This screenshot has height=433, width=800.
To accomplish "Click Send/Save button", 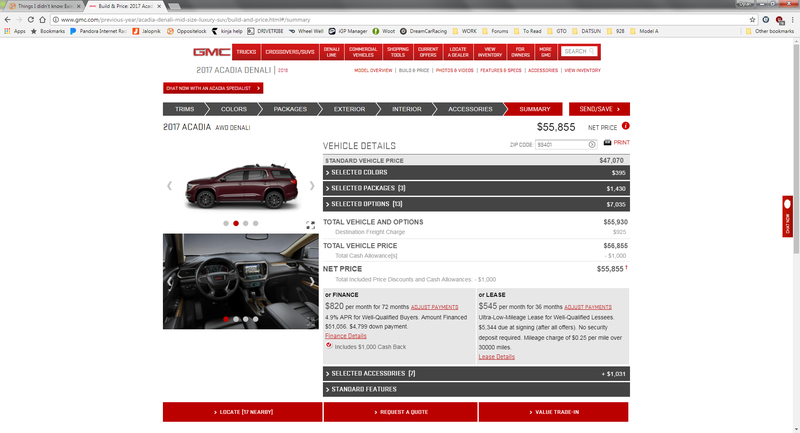I will coord(599,109).
